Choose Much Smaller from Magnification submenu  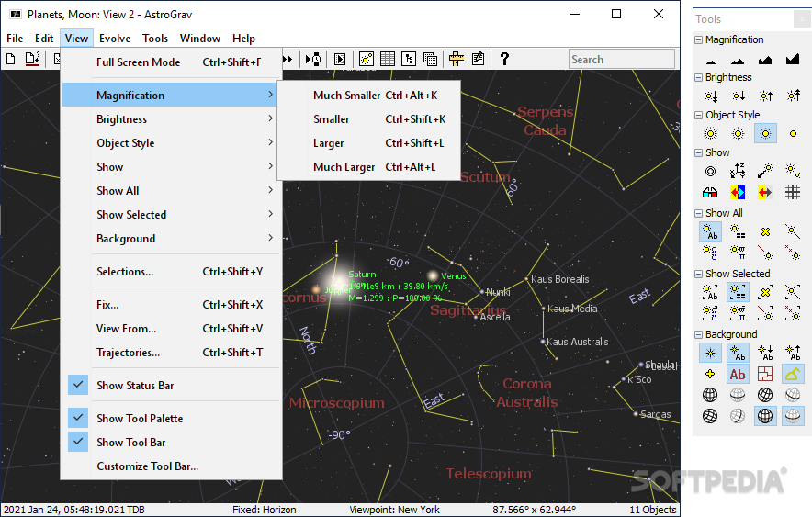368,96
